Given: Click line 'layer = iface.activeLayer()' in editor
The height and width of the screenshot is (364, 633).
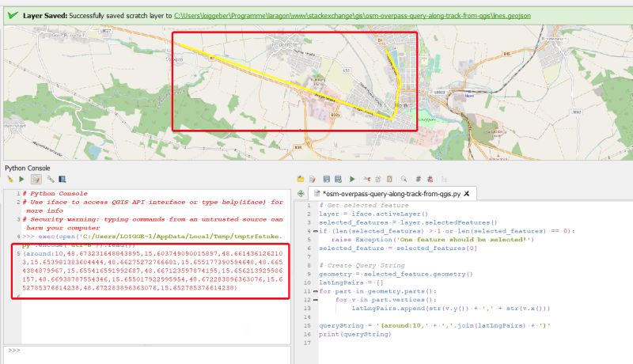Looking at the screenshot, I should pyautogui.click(x=373, y=214).
